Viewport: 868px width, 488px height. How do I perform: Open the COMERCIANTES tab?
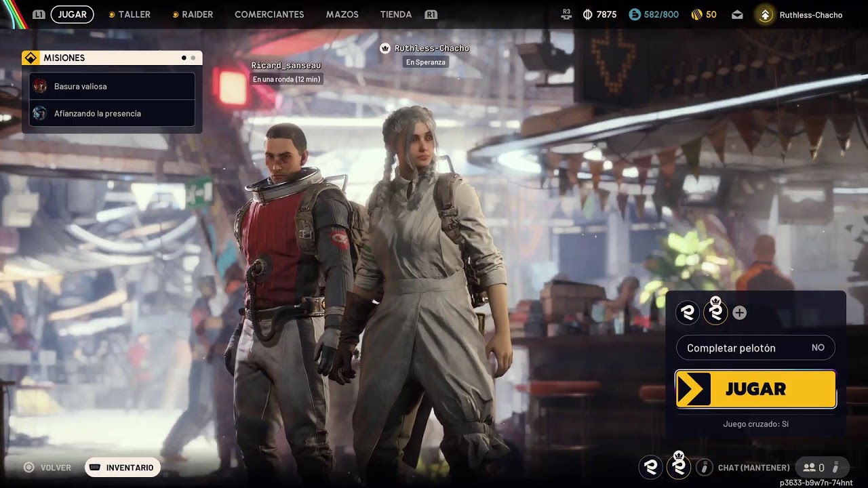[x=269, y=14]
